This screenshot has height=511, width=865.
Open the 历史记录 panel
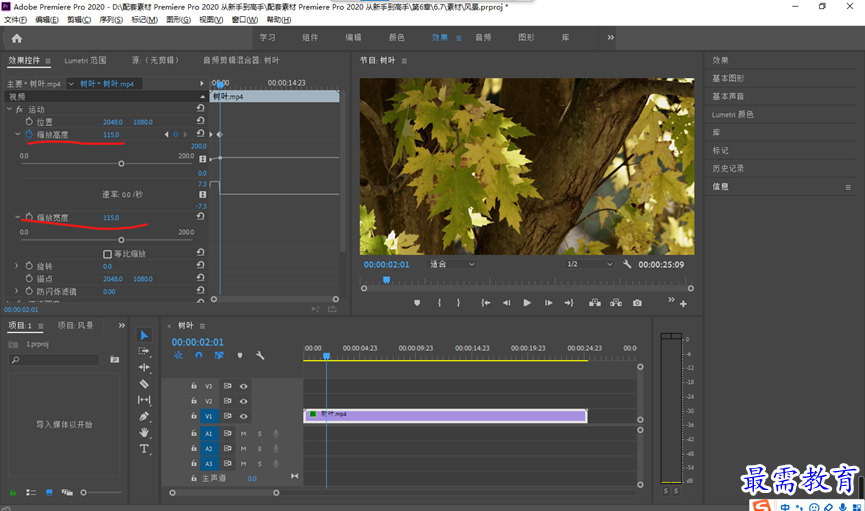click(x=728, y=169)
